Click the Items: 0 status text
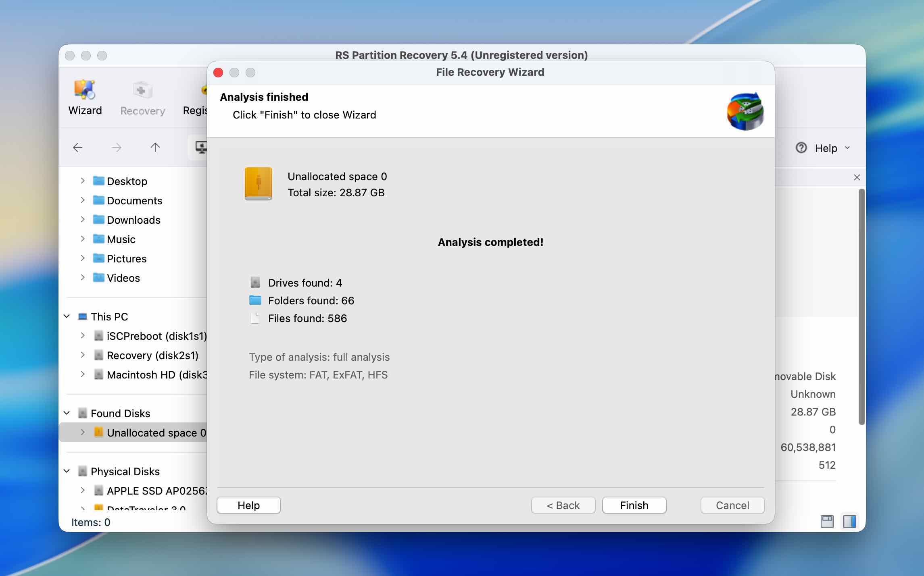The image size is (924, 576). point(91,522)
